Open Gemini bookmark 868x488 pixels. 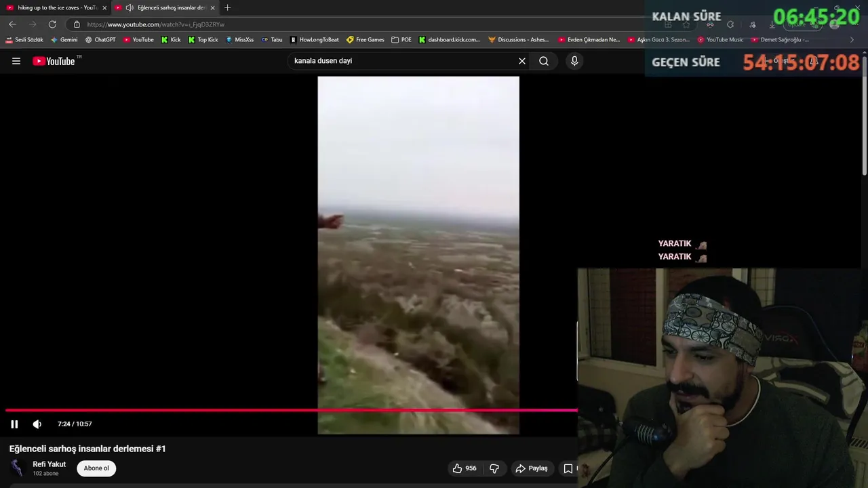click(x=64, y=40)
